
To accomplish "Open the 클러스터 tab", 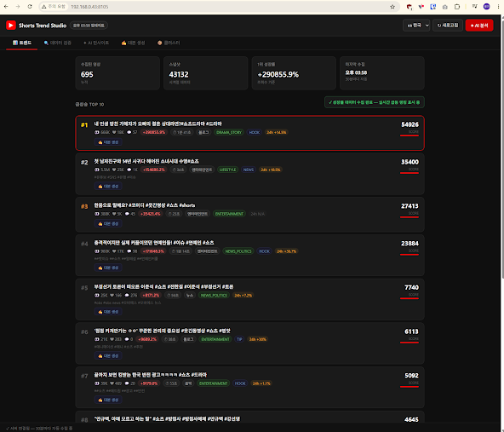I will pos(169,43).
